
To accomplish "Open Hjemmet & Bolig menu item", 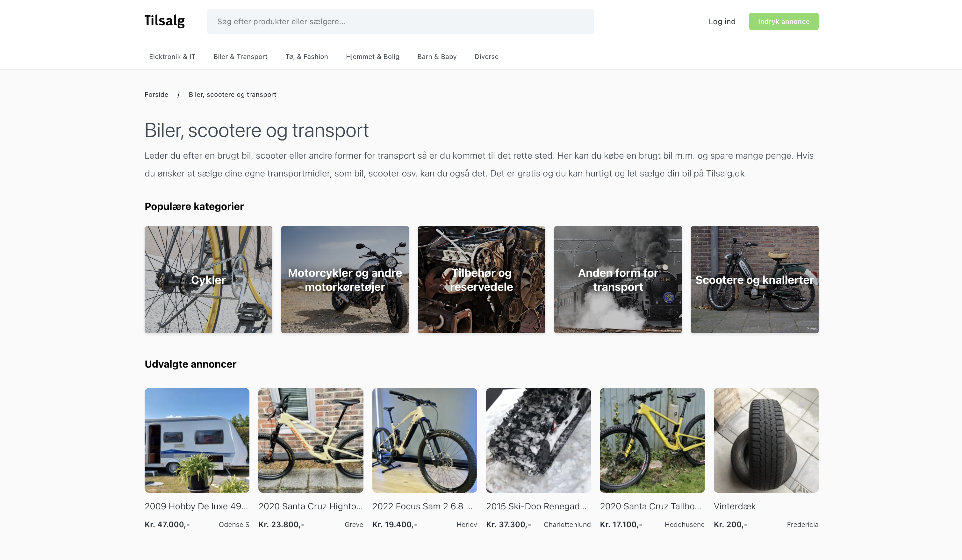I will coord(373,56).
